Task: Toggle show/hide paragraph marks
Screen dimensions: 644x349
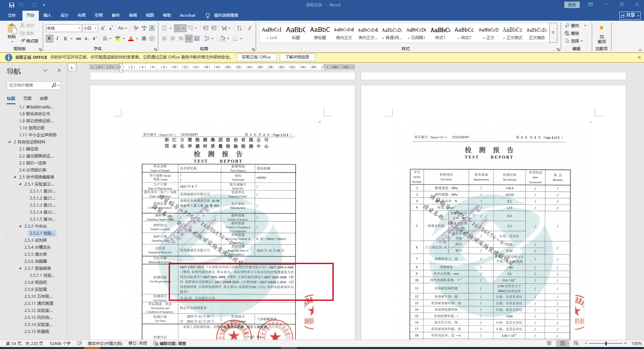Action: coord(250,28)
